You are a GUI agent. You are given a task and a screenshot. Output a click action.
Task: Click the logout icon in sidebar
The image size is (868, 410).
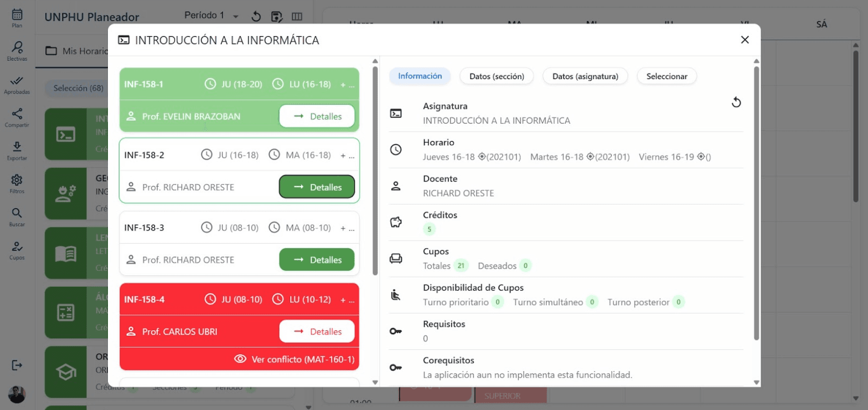17,365
